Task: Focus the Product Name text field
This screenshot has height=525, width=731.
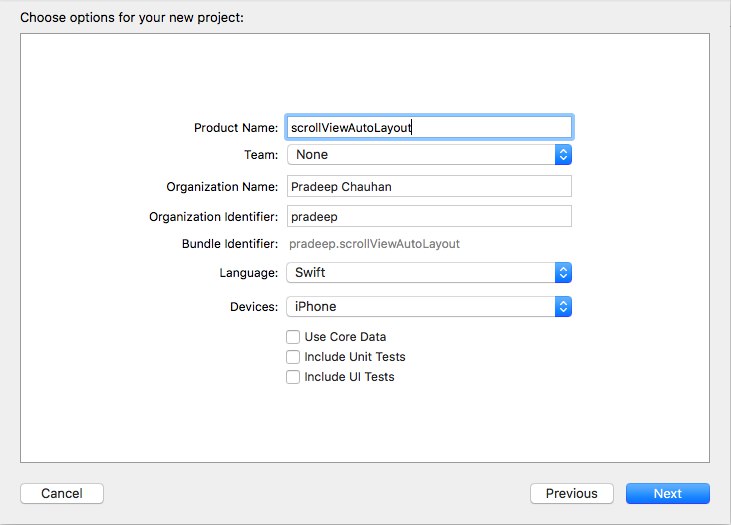Action: [429, 127]
